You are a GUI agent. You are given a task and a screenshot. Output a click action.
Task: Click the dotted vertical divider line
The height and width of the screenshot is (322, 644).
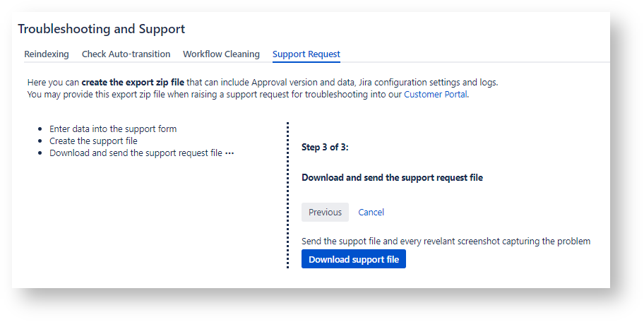pyautogui.click(x=288, y=196)
